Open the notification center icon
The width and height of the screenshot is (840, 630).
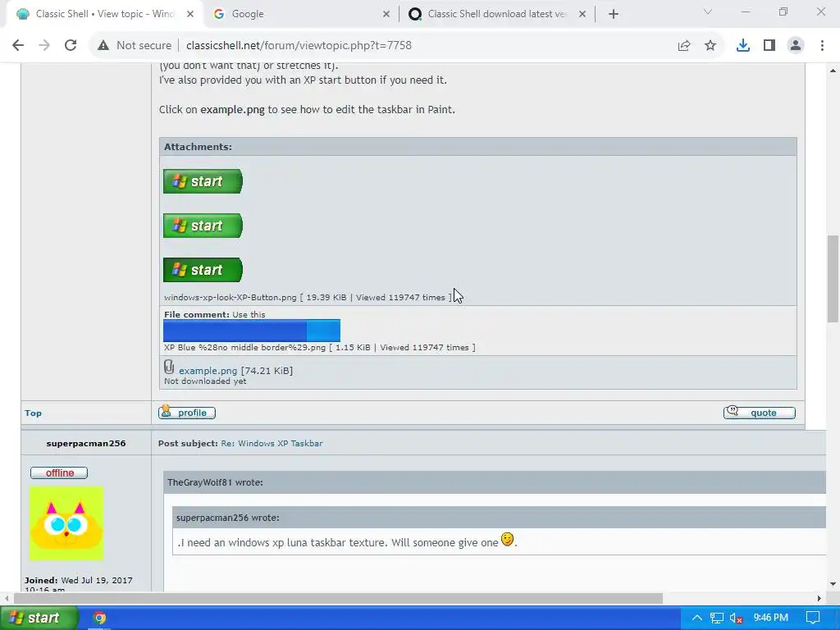[x=813, y=619]
